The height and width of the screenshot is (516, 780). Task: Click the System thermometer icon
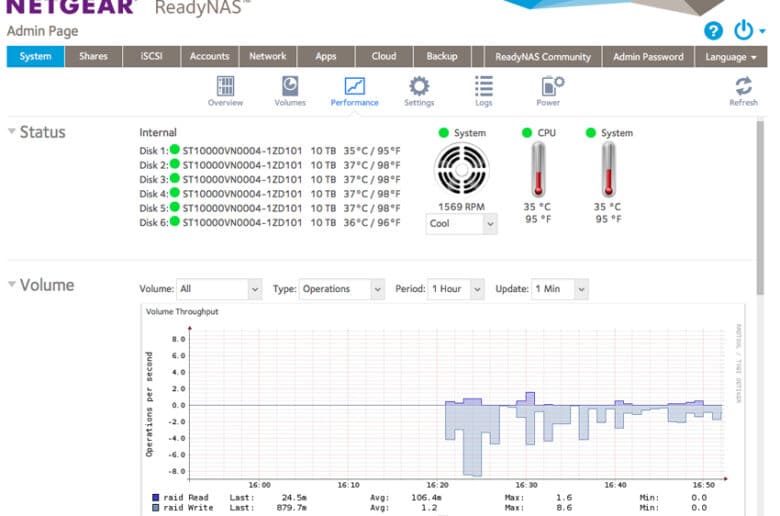608,169
